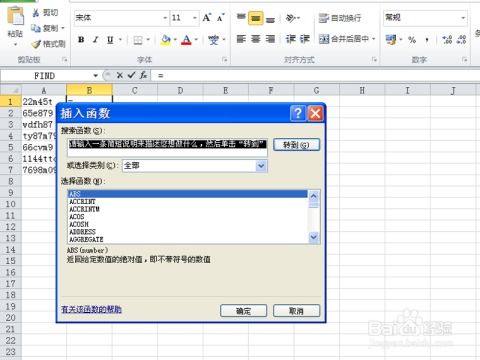The width and height of the screenshot is (480, 360).
Task: Click the search function text box
Action: [167, 147]
